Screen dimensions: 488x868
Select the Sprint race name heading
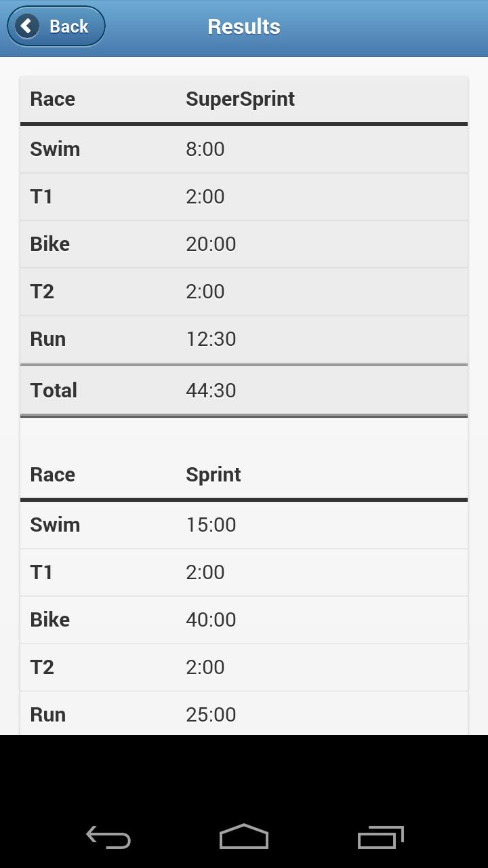point(213,475)
